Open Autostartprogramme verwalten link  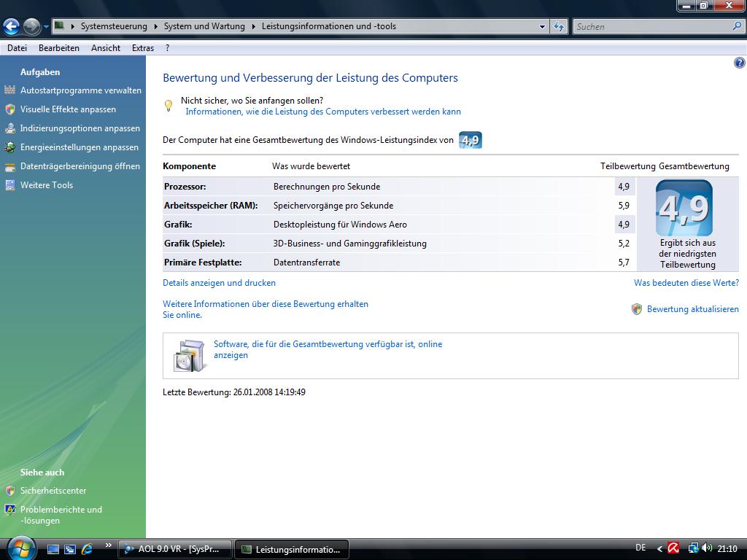coord(81,90)
